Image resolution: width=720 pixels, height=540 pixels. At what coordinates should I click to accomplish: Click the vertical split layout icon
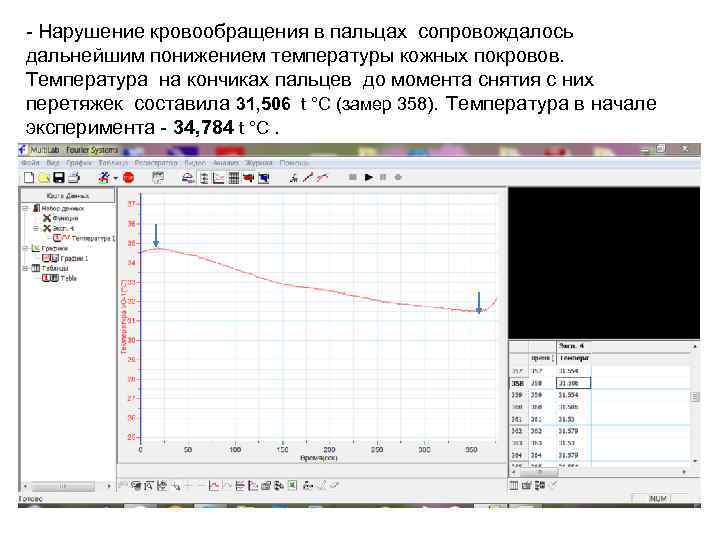[204, 178]
